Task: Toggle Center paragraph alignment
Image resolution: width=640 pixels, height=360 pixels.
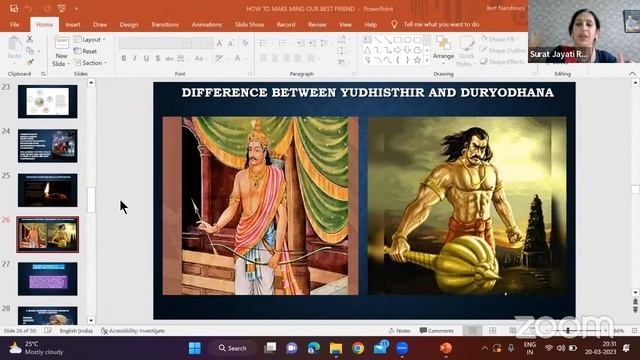Action: point(275,58)
